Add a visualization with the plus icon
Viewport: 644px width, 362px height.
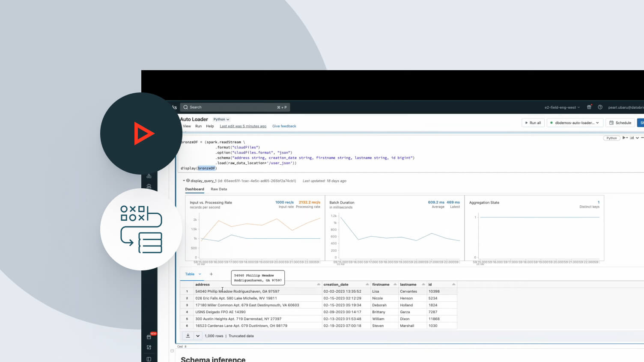pos(211,274)
